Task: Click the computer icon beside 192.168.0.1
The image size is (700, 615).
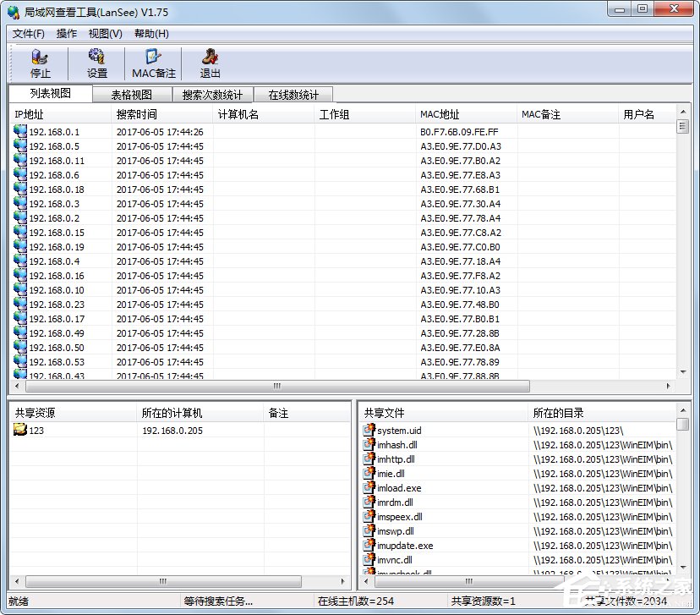Action: (x=19, y=132)
